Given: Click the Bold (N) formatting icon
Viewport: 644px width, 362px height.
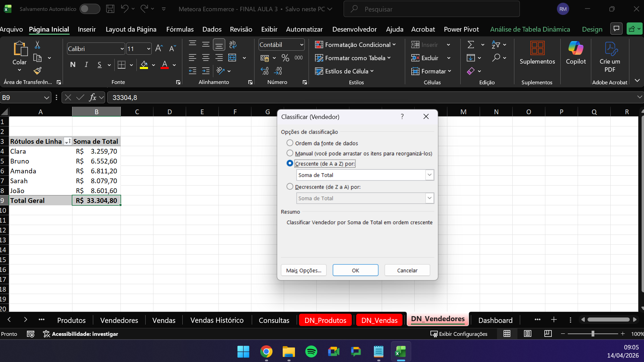Looking at the screenshot, I should tap(72, 65).
